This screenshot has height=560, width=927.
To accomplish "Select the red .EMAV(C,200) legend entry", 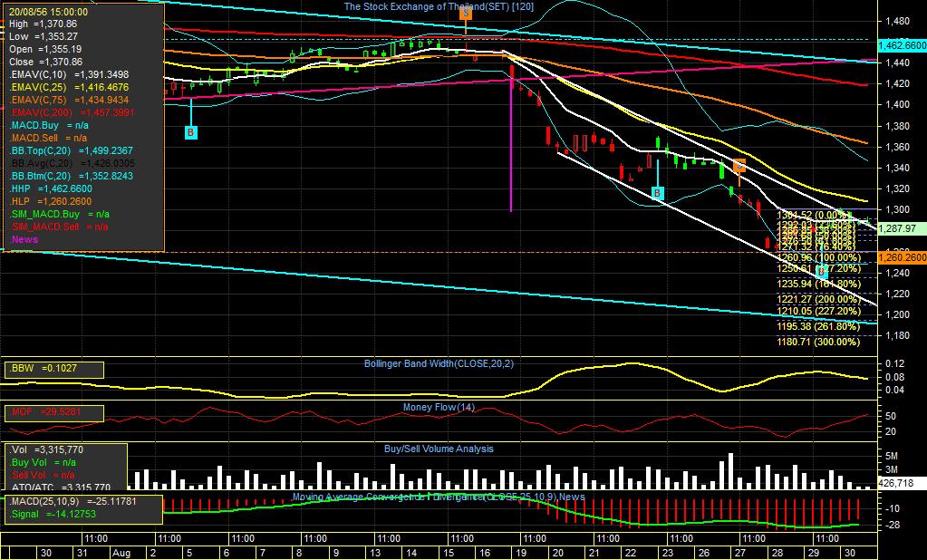I will [72, 112].
